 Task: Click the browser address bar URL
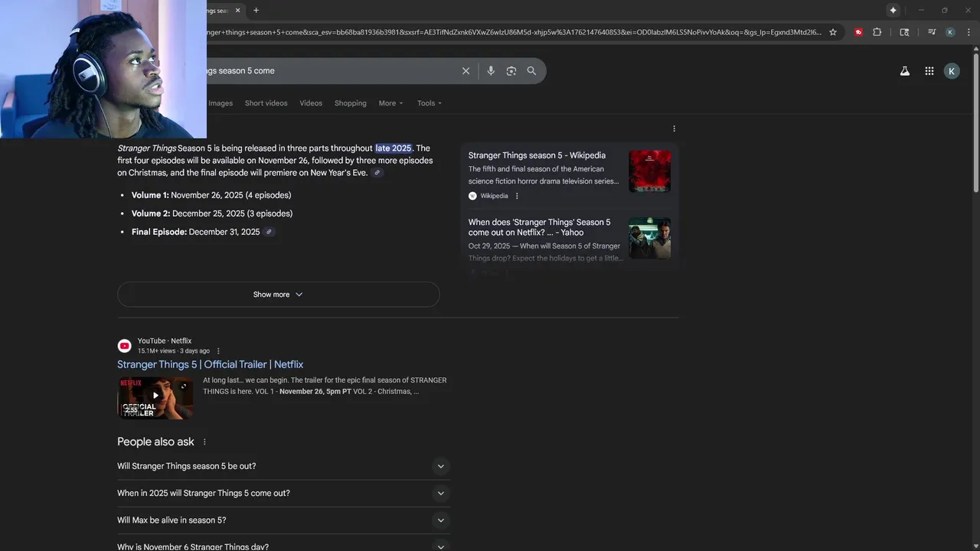click(513, 32)
